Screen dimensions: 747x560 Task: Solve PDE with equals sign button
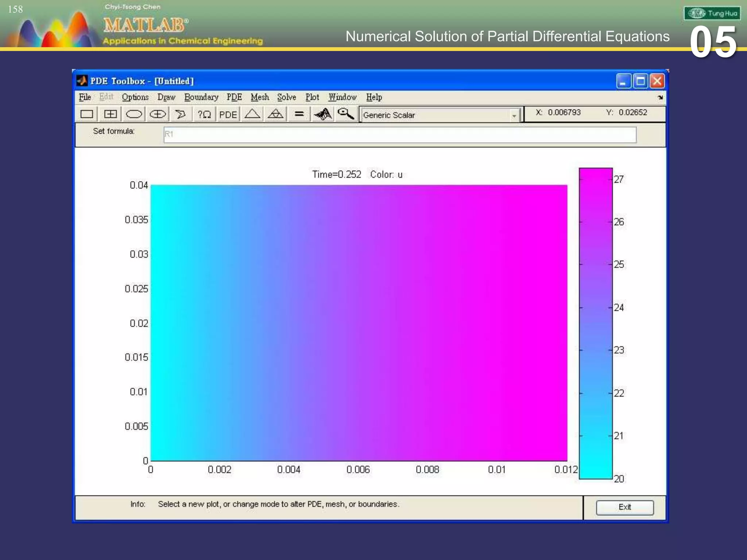coord(299,114)
